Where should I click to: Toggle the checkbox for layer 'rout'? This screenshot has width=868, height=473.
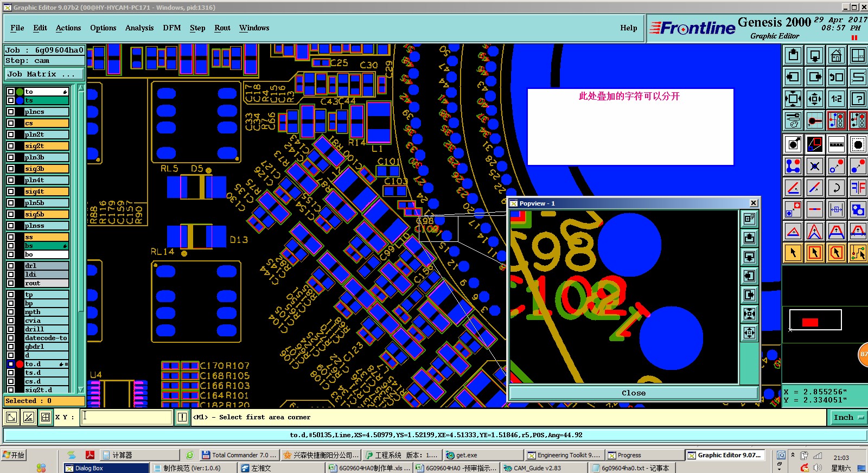pyautogui.click(x=11, y=283)
